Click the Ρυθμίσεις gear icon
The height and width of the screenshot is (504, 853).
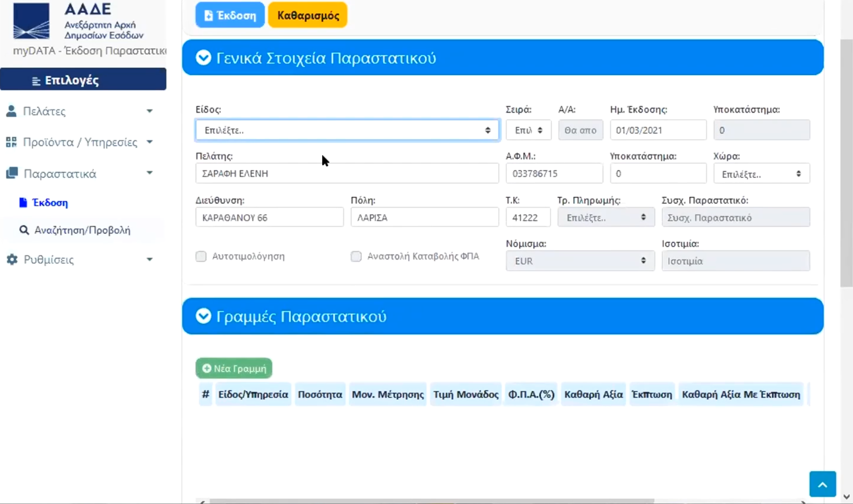pyautogui.click(x=12, y=259)
